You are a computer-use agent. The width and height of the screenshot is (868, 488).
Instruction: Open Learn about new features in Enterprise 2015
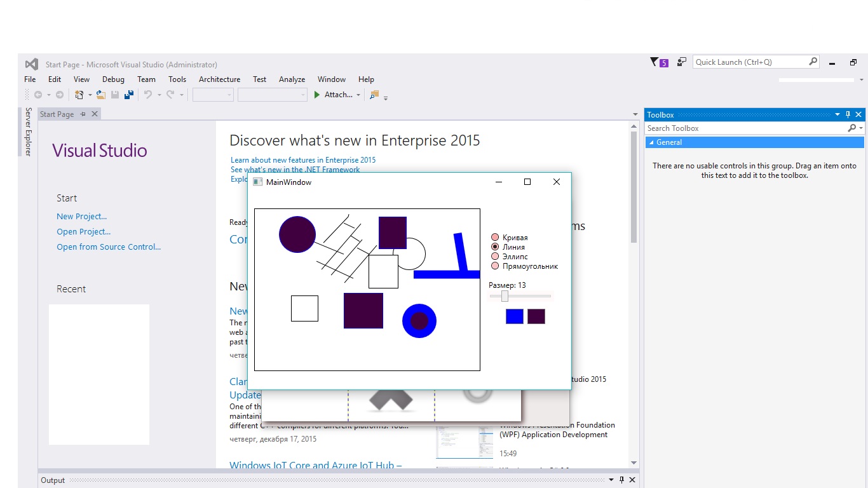point(303,160)
